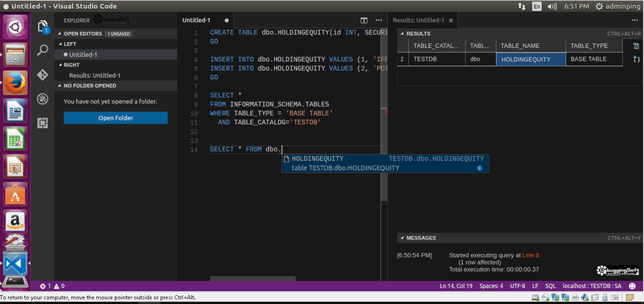Click the 1 UNSAVED badge
The height and width of the screenshot is (304, 644).
(x=118, y=34)
